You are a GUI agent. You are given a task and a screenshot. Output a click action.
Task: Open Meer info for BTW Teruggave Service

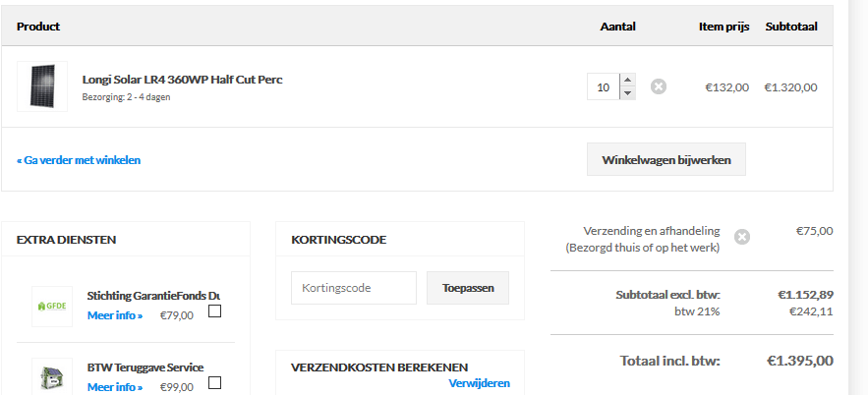click(115, 387)
